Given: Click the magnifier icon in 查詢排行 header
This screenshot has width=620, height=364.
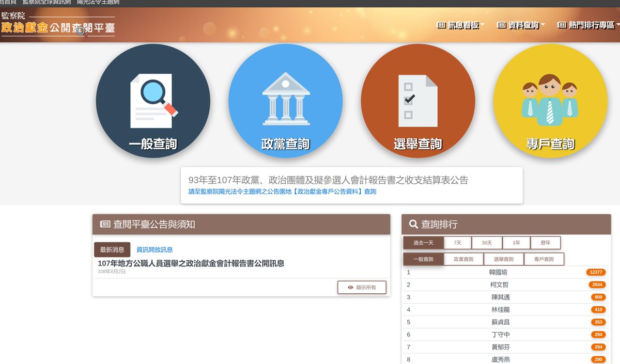Looking at the screenshot, I should coord(413,224).
